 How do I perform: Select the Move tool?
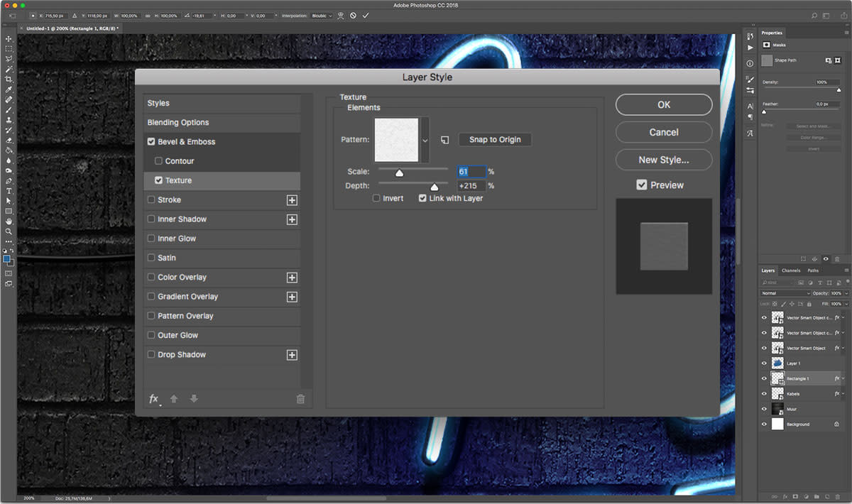9,38
